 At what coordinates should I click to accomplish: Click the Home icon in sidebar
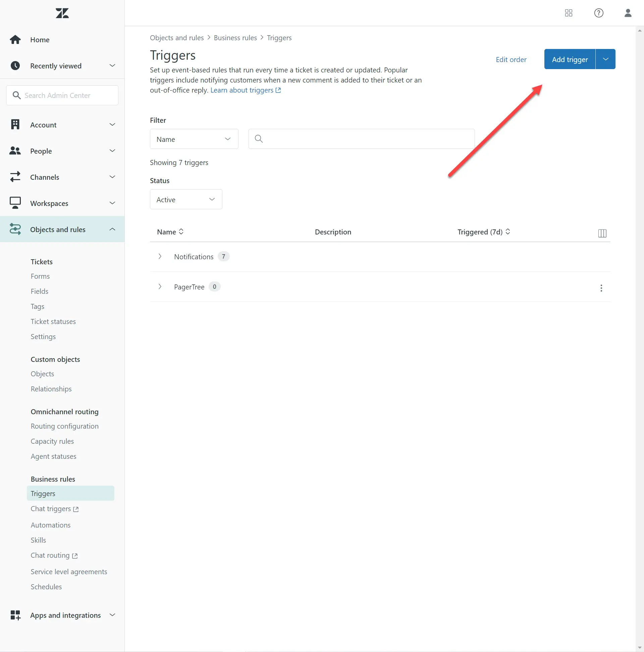click(15, 40)
